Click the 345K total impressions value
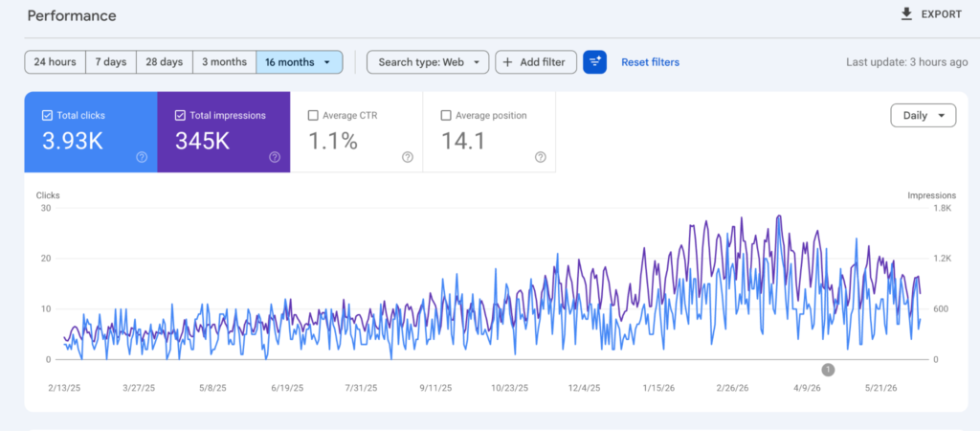This screenshot has width=980, height=431. pyautogui.click(x=203, y=142)
